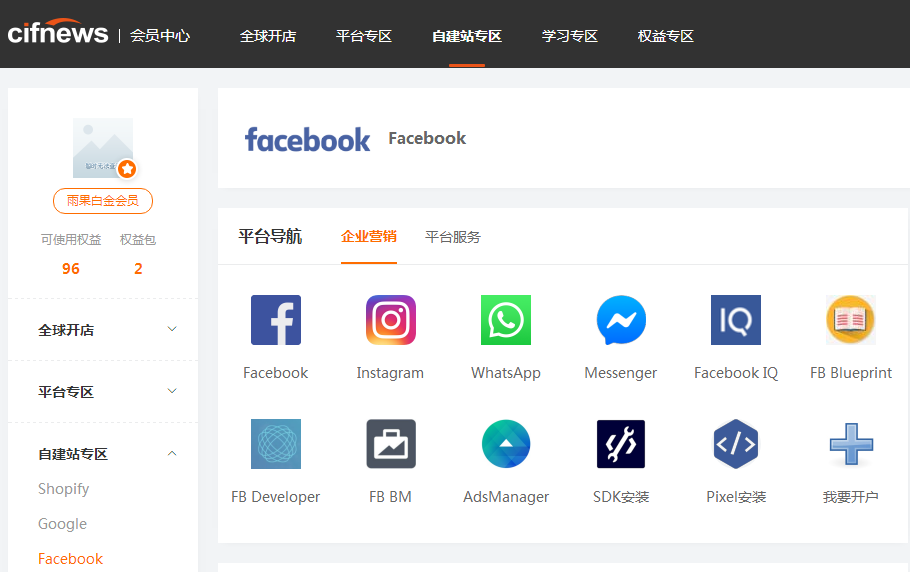
Task: Open the SDK安装 icon
Action: [621, 444]
